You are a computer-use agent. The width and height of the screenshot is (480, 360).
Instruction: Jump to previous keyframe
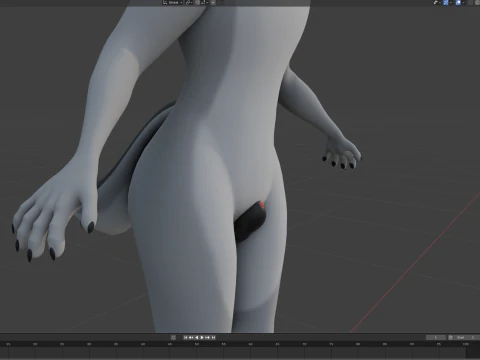click(191, 337)
